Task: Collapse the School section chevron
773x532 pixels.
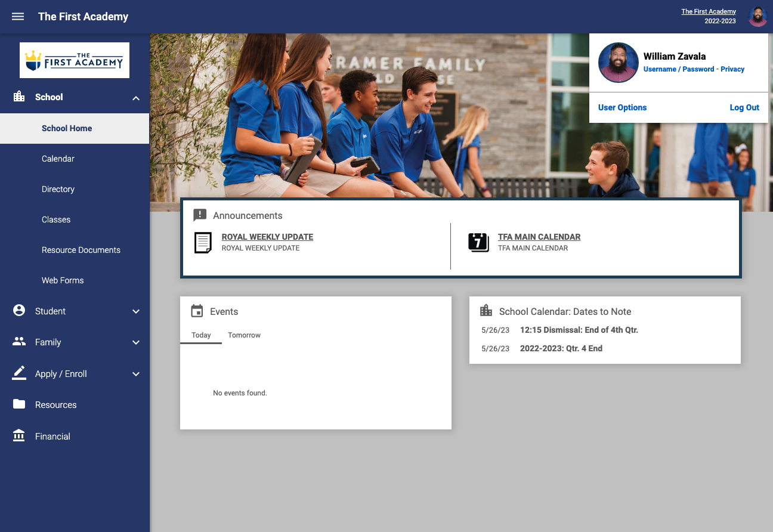Action: [136, 98]
